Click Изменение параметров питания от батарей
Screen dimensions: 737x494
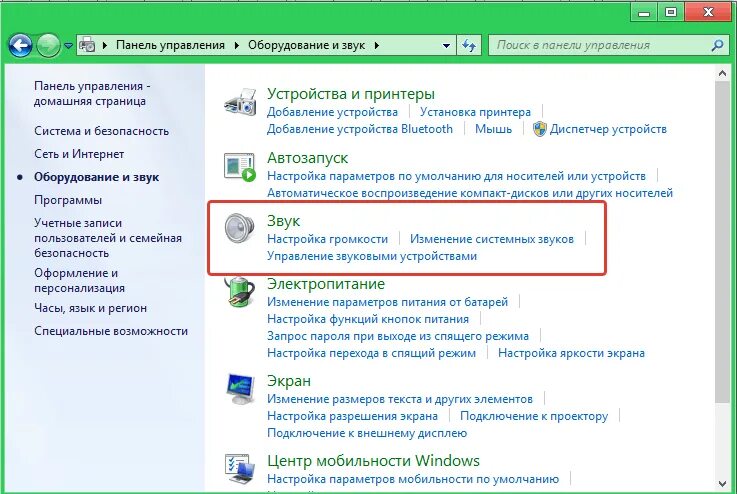point(388,302)
